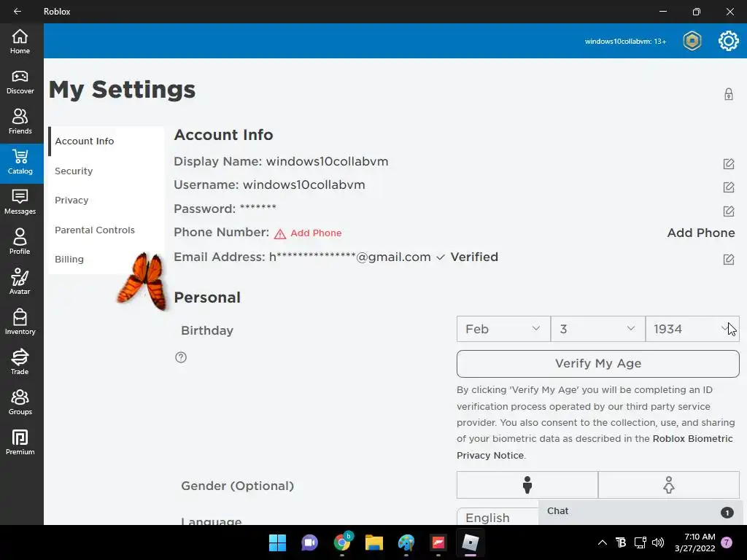Open Windows Start menu on taskbar
This screenshot has height=560, width=747.
click(x=277, y=542)
